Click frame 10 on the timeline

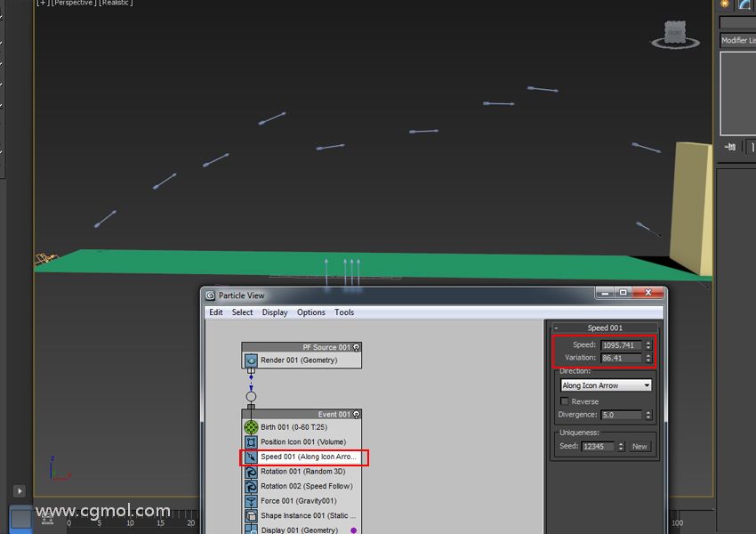pos(130,523)
